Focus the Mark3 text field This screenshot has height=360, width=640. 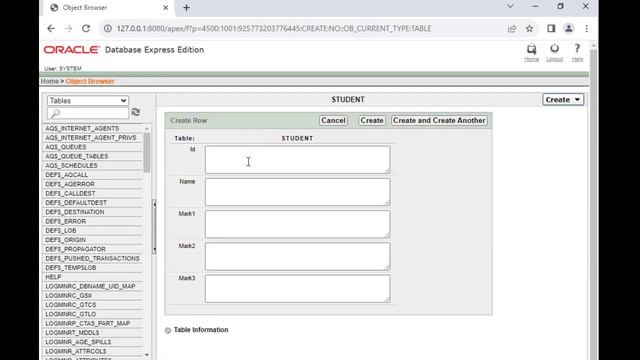pyautogui.click(x=298, y=289)
